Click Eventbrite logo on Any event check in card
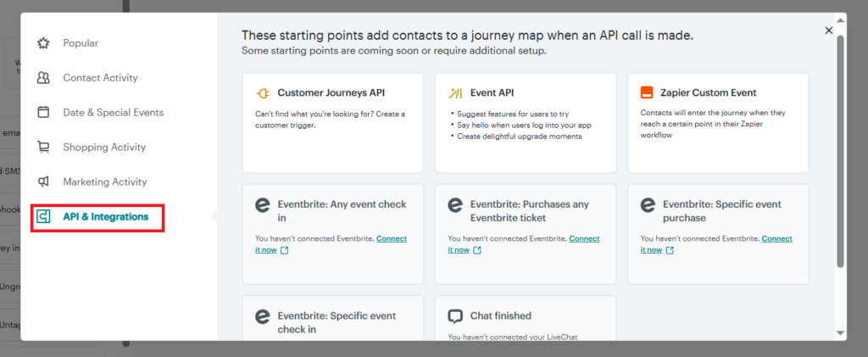Image resolution: width=868 pixels, height=357 pixels. [263, 205]
